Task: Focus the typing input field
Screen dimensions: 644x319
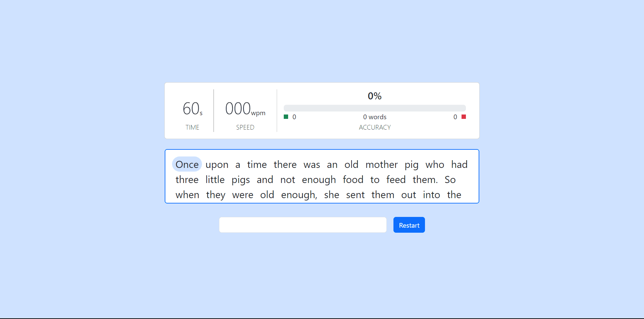Action: click(x=303, y=225)
